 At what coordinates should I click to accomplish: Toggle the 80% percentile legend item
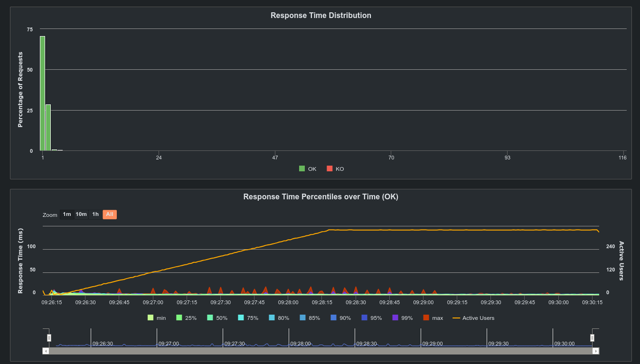(x=279, y=318)
